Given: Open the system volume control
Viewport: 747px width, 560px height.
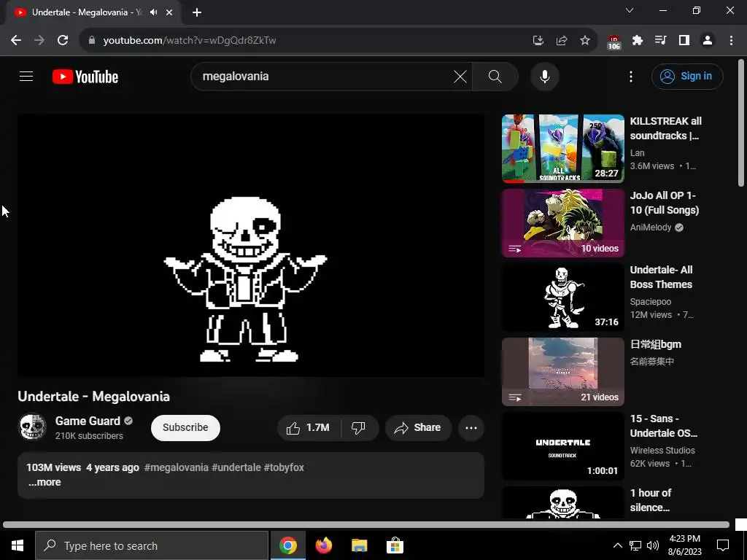Looking at the screenshot, I should pos(653,545).
